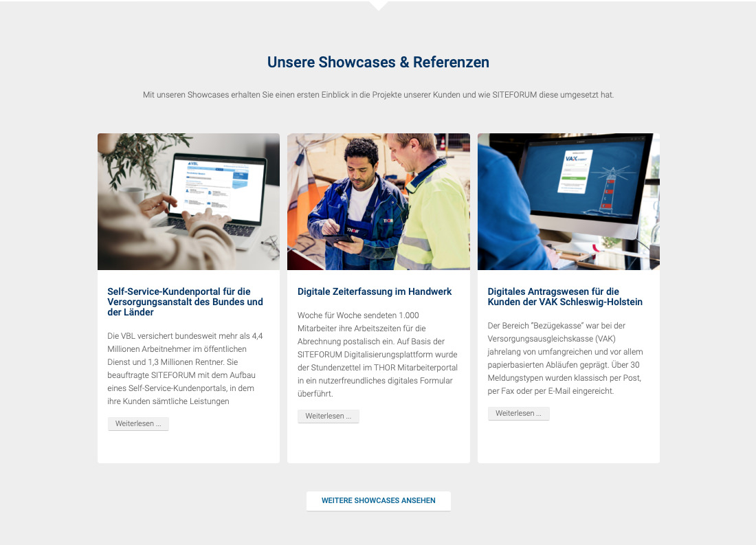Click 'Weitere Showcases ansehen' button
This screenshot has height=545, width=756.
click(x=379, y=500)
